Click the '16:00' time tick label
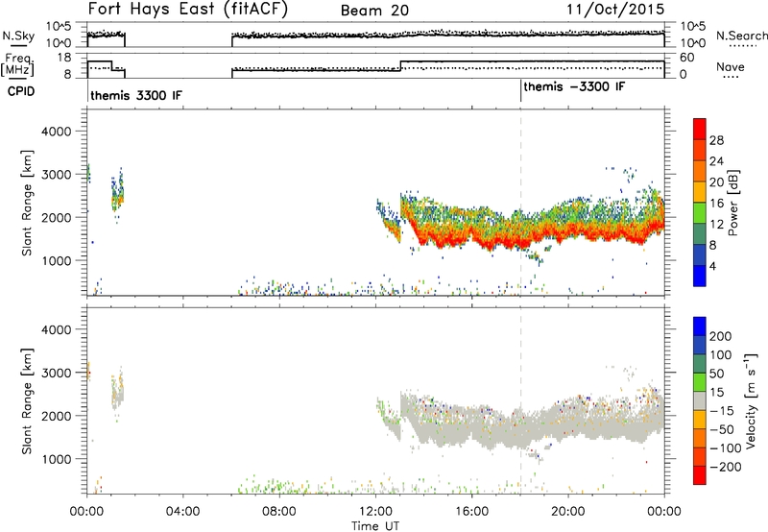The image size is (768, 532). [x=471, y=512]
